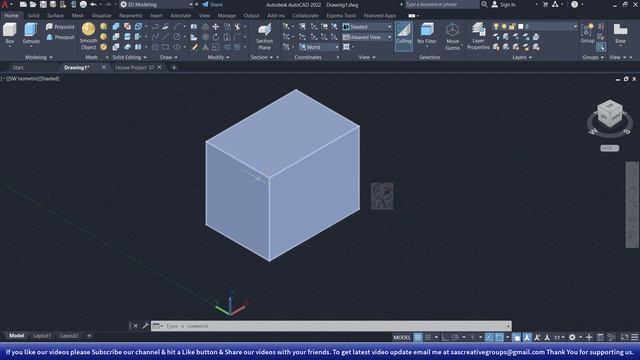Add a new drawing tab with the plus button
640x360 pixels.
tap(174, 68)
